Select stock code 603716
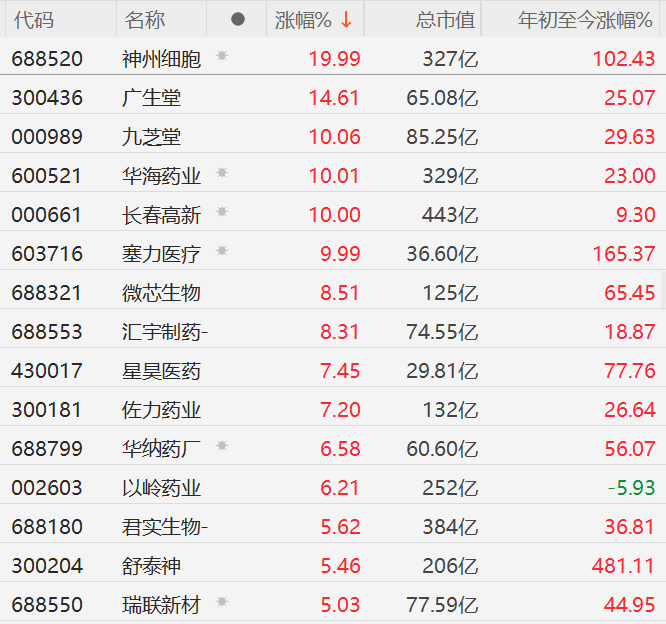 click(47, 254)
